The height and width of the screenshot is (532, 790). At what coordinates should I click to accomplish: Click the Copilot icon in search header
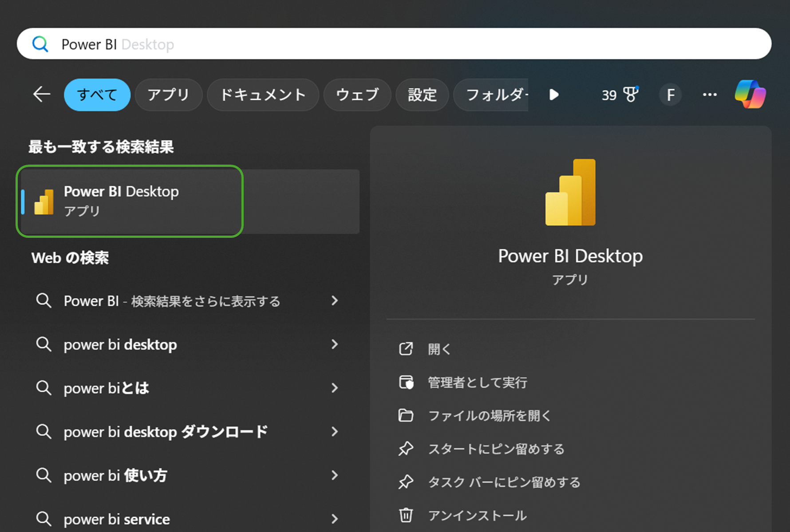(750, 94)
